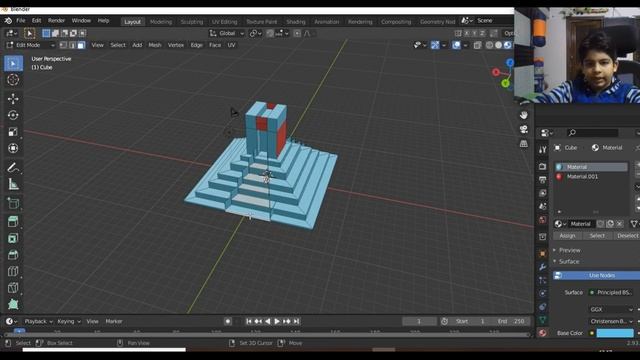Play the timeline animation
This screenshot has height=360, width=640.
coord(277,322)
